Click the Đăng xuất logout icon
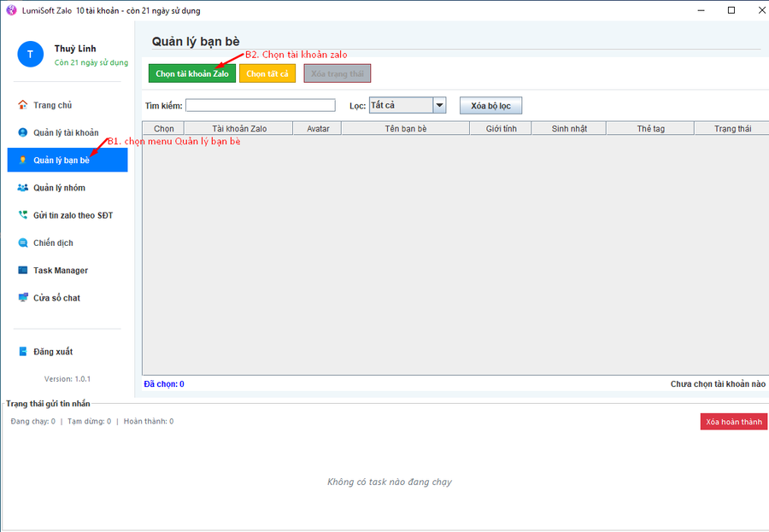Image resolution: width=769 pixels, height=532 pixels. coord(23,352)
